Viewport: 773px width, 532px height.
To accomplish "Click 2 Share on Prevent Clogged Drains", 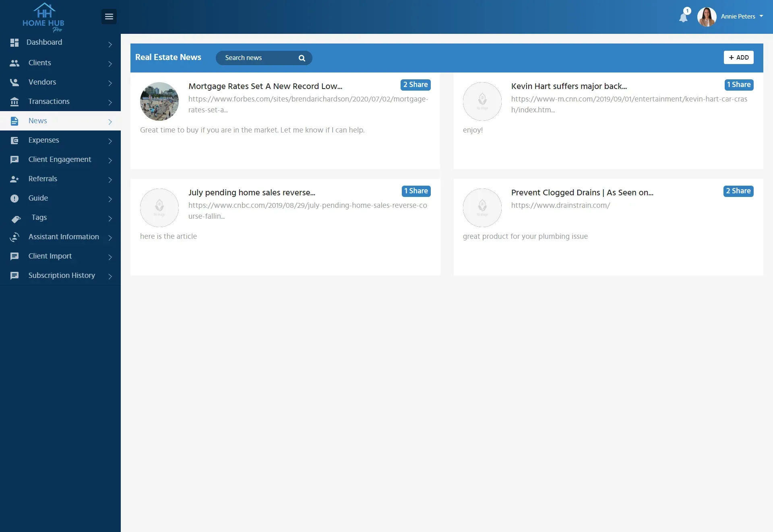I will tap(738, 191).
